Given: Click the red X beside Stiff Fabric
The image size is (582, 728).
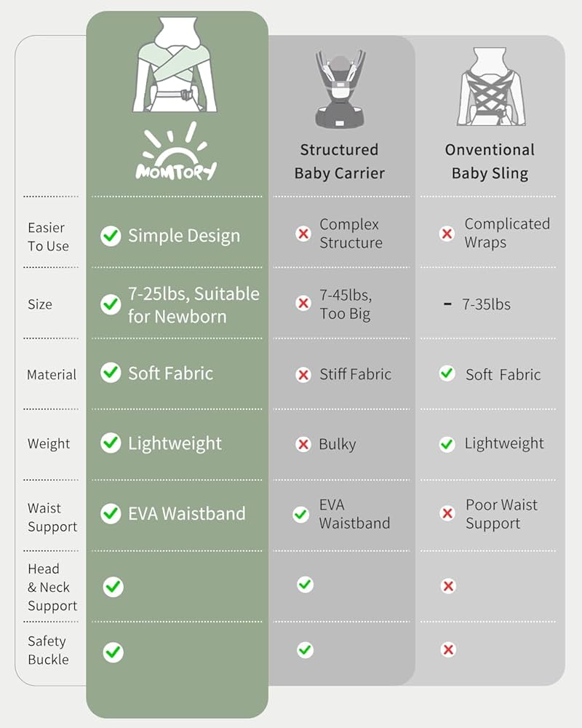Looking at the screenshot, I should pos(303,375).
